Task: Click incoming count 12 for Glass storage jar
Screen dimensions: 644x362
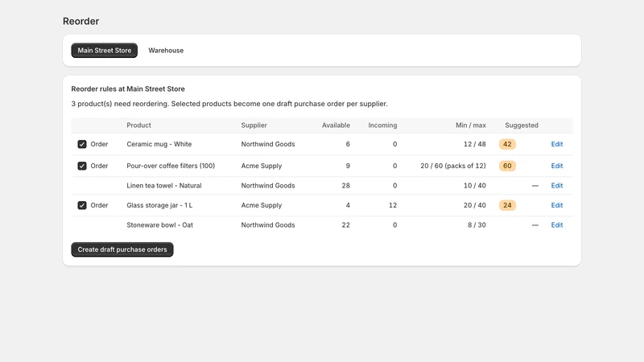Action: pos(393,205)
